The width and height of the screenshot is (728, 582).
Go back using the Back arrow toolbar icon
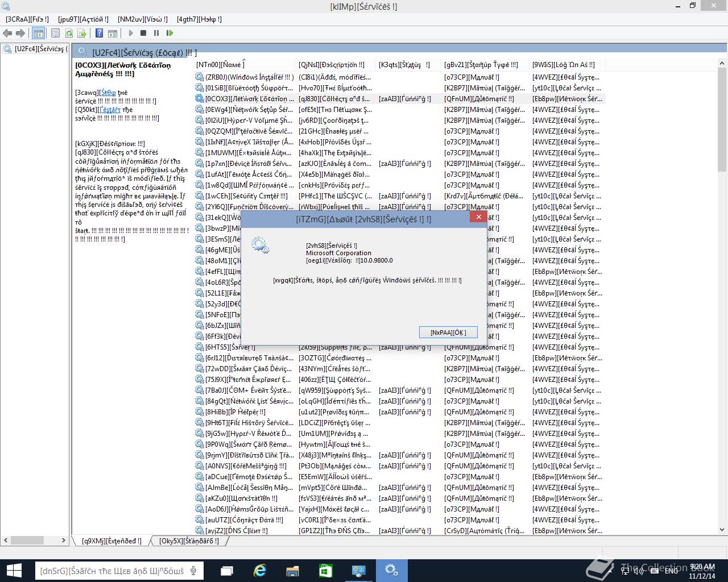pyautogui.click(x=7, y=34)
